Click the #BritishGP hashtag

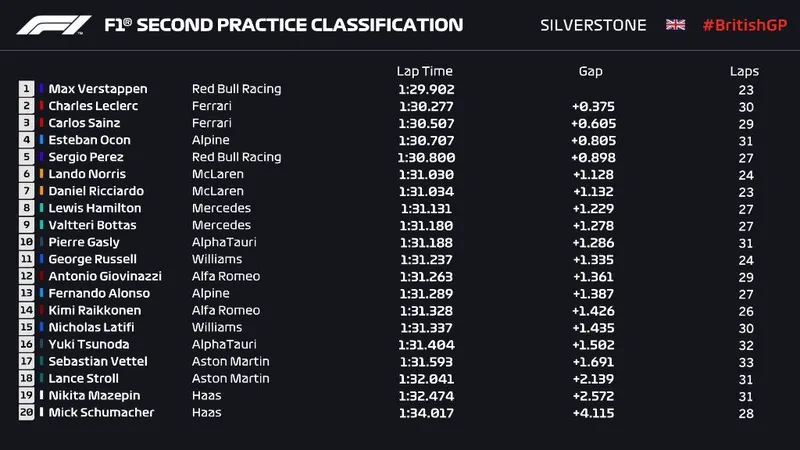[744, 24]
